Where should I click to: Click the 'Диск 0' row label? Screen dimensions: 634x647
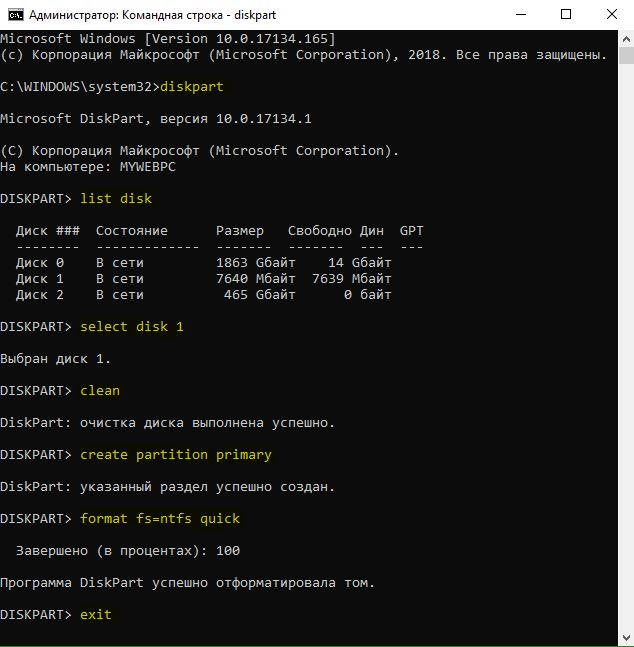40,263
